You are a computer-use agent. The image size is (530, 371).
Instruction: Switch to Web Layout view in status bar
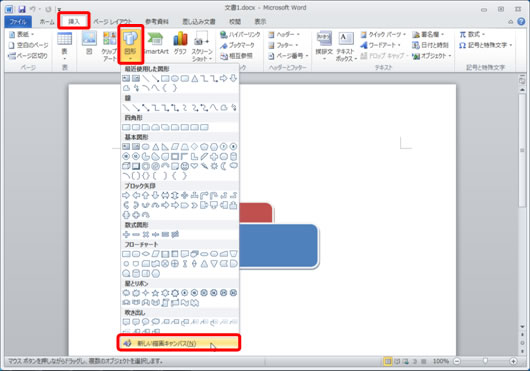406,362
